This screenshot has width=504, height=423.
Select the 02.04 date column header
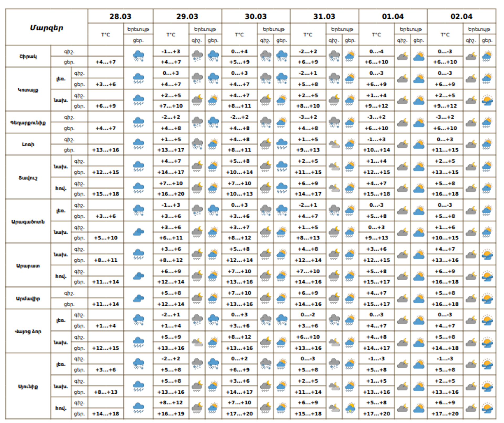click(x=461, y=17)
